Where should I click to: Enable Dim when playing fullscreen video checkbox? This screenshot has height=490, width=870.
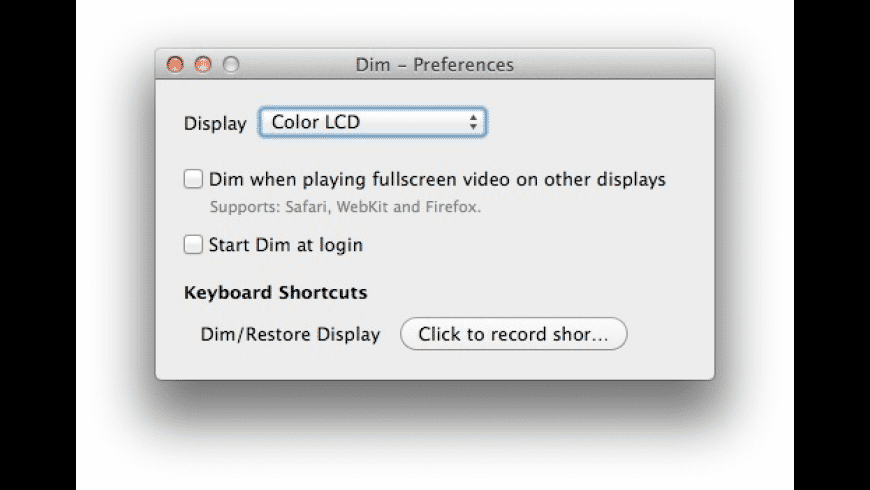tap(193, 180)
